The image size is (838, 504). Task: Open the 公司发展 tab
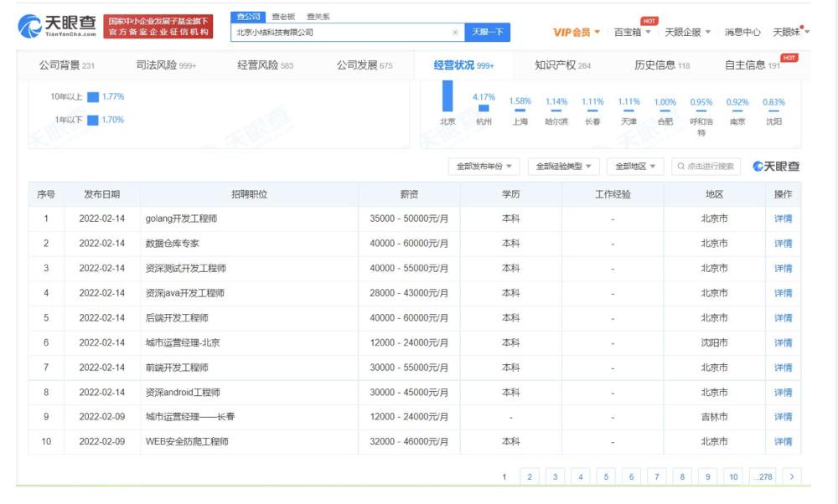(x=365, y=65)
